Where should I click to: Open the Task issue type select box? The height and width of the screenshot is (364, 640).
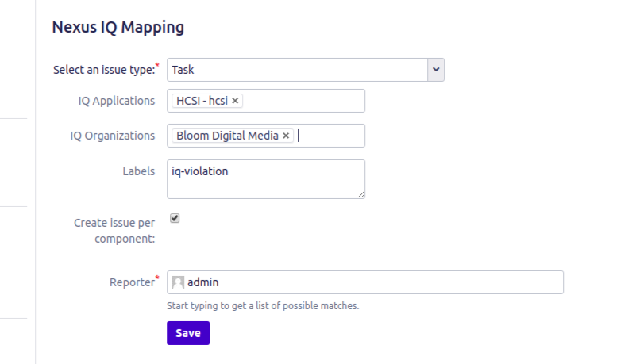[297, 70]
